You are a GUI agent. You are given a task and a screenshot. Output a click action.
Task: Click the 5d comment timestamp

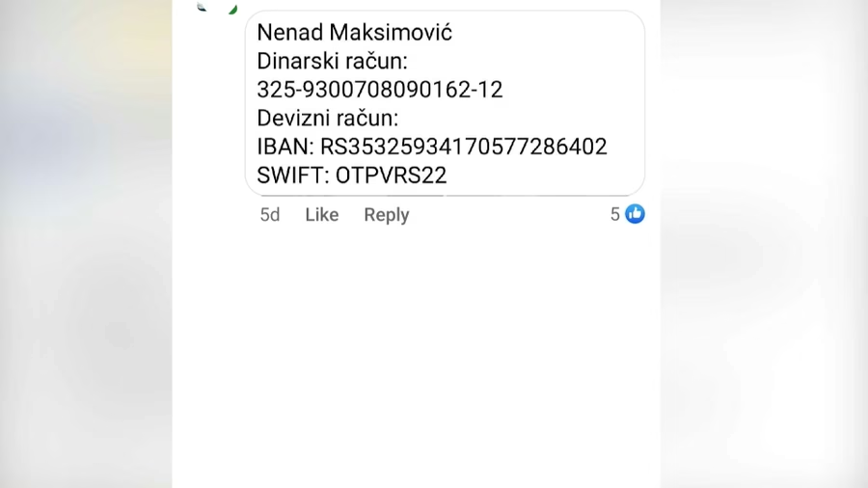coord(269,215)
